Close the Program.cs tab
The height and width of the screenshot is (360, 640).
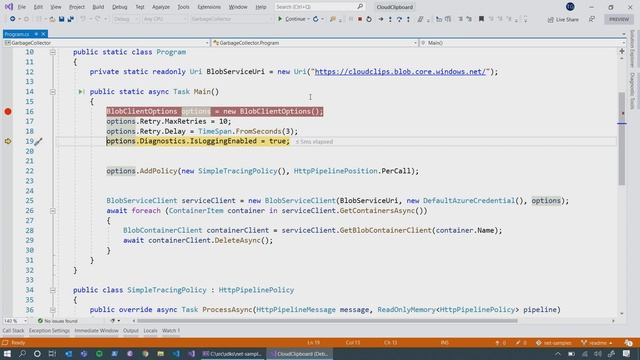(43, 34)
